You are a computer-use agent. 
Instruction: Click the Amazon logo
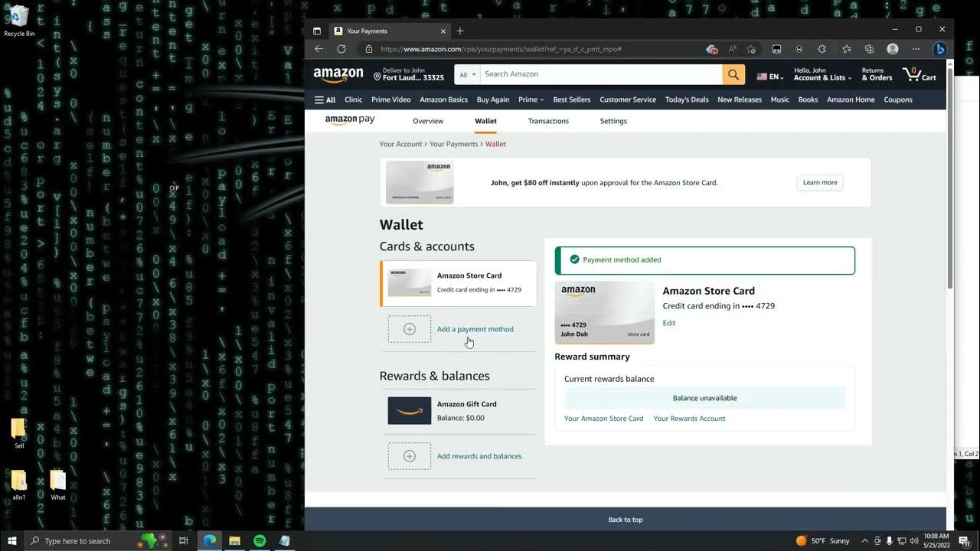[x=338, y=75]
